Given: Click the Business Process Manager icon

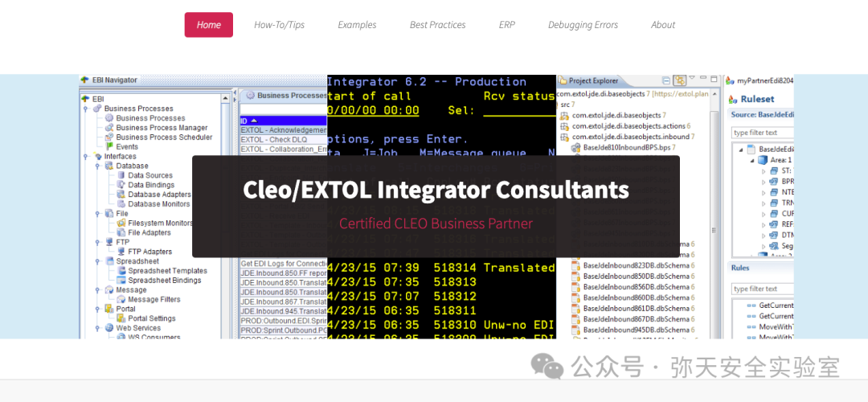Looking at the screenshot, I should click(109, 127).
